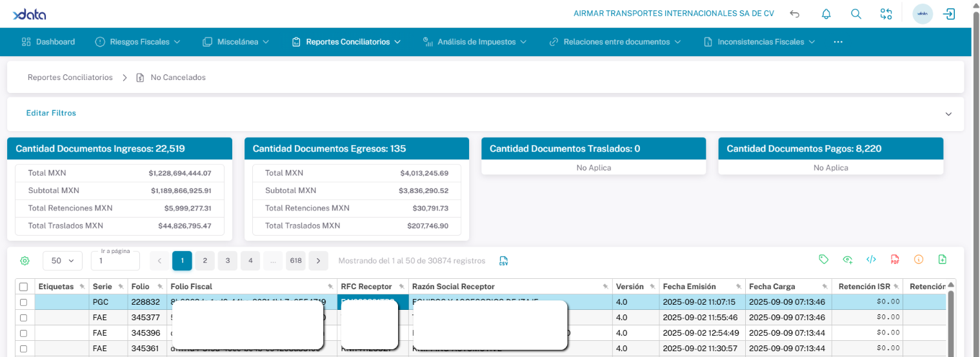Image resolution: width=980 pixels, height=357 pixels.
Task: Open the Reportes Conciliatorios menu
Action: click(x=346, y=42)
